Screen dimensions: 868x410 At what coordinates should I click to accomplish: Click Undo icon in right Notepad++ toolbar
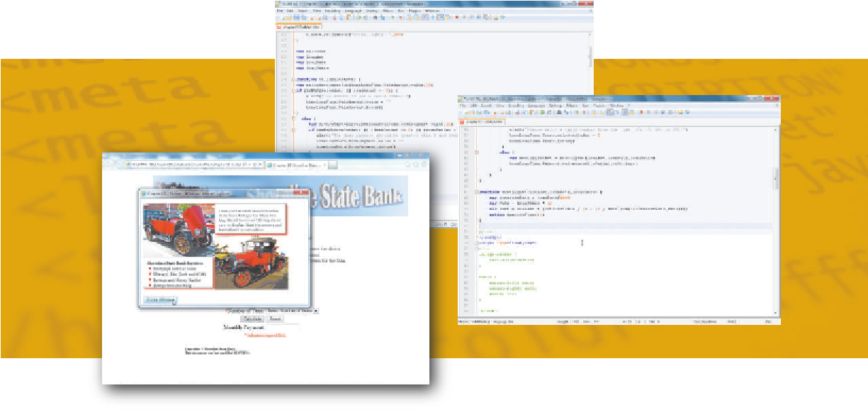[x=542, y=112]
